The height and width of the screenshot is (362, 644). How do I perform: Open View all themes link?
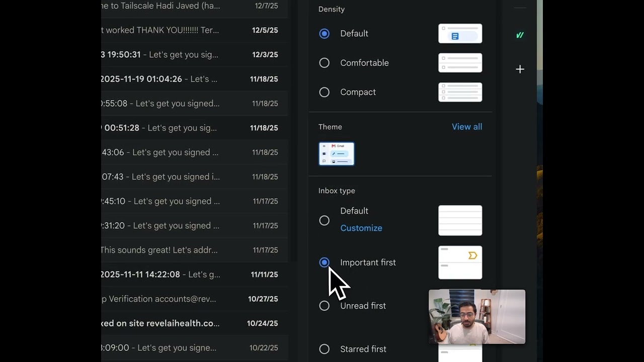(467, 127)
